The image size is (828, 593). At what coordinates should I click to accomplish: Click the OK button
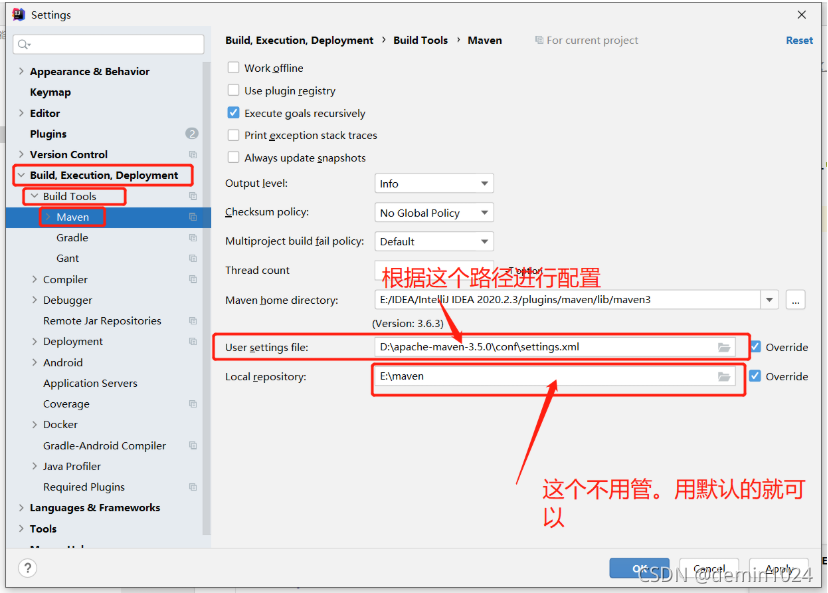(x=639, y=569)
